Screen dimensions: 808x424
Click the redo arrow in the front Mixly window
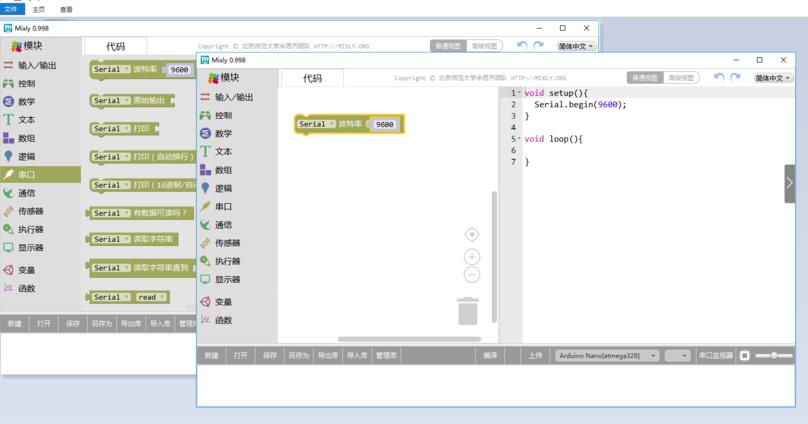(737, 77)
